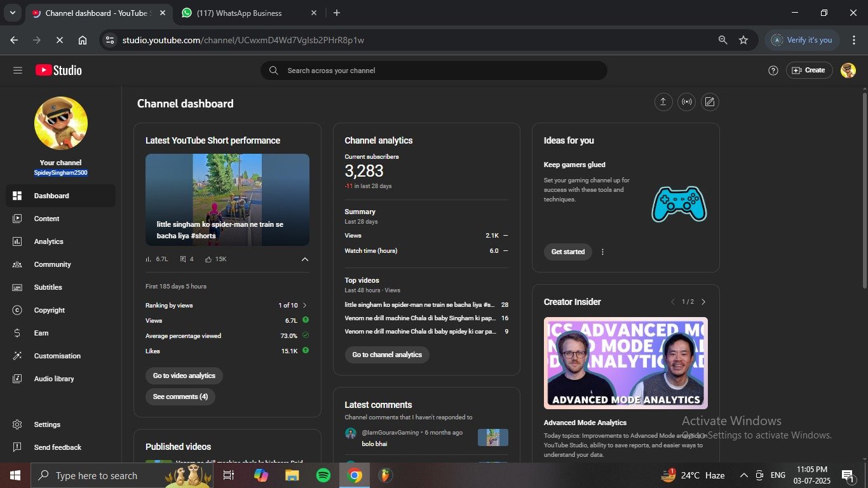Open Send feedback in the sidebar
868x488 pixels.
tap(61, 447)
